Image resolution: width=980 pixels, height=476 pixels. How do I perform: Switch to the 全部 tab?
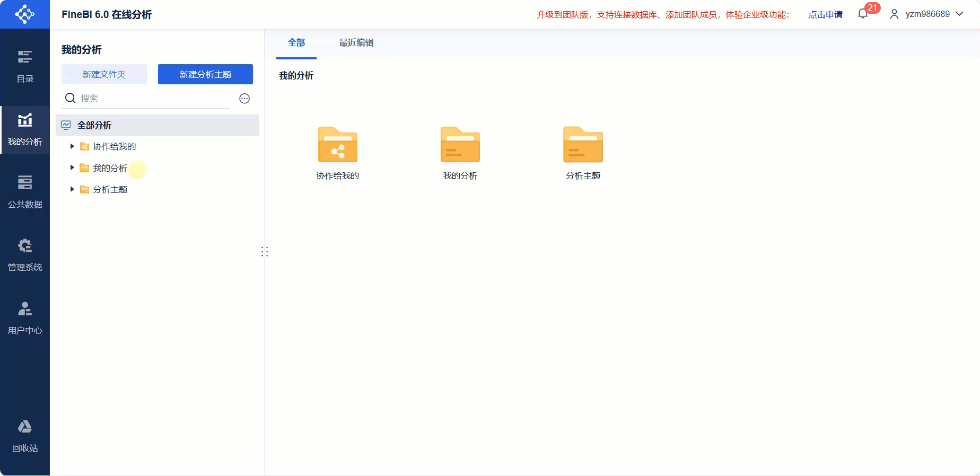coord(296,43)
